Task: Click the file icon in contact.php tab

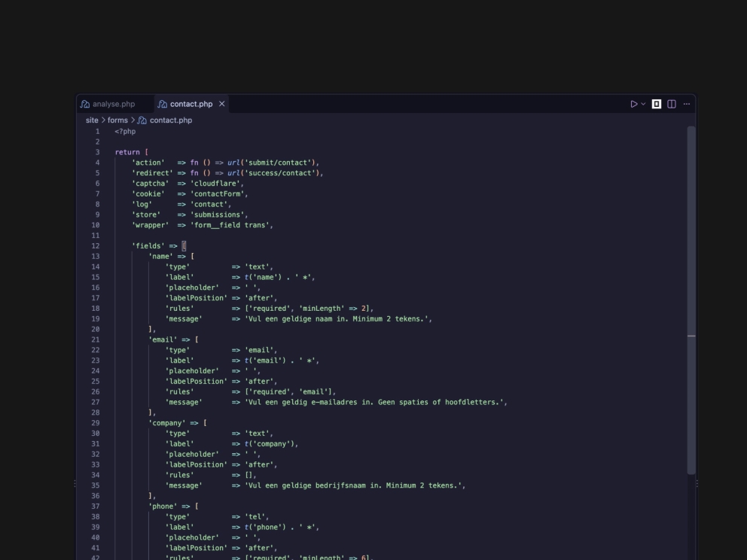Action: point(163,104)
